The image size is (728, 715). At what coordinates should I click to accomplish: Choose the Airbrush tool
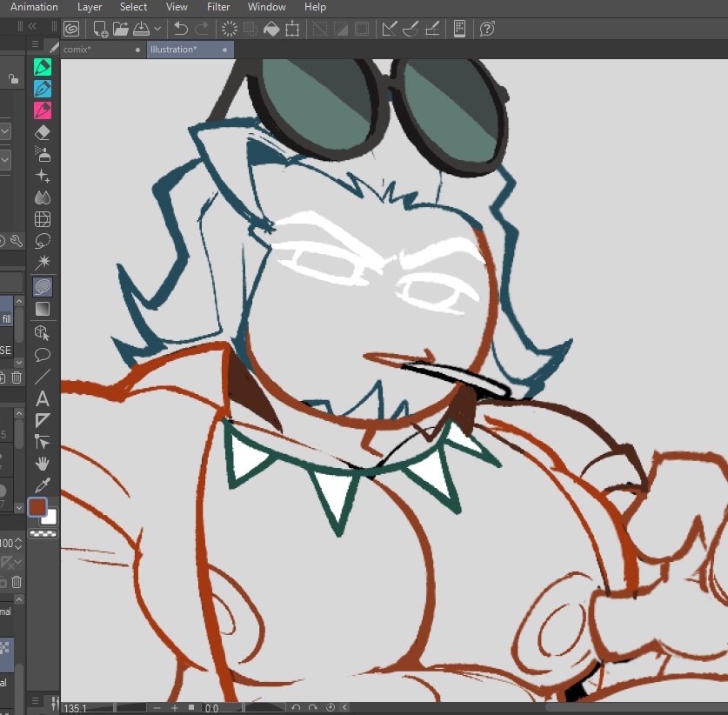point(42,154)
